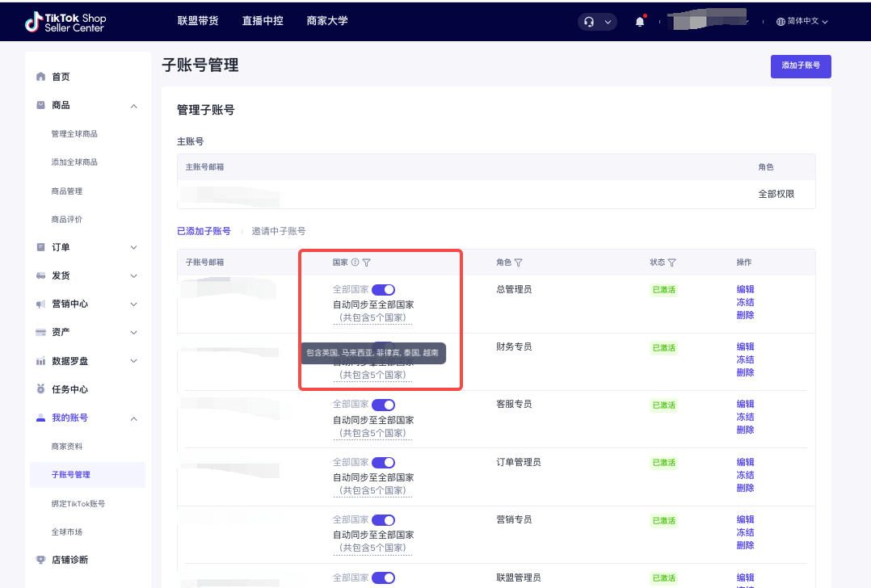The width and height of the screenshot is (871, 588).
Task: Click 已激活 status badge for 营销专员
Action: pyautogui.click(x=664, y=520)
